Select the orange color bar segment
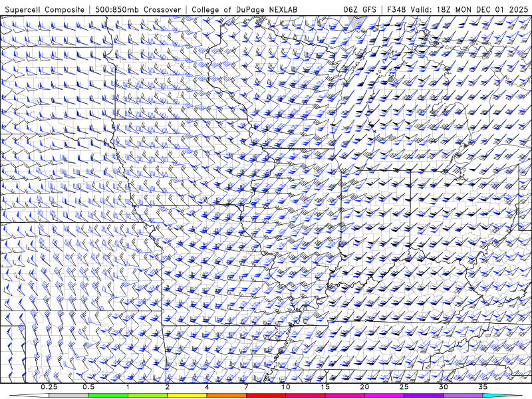This screenshot has width=532, height=399. (226, 396)
